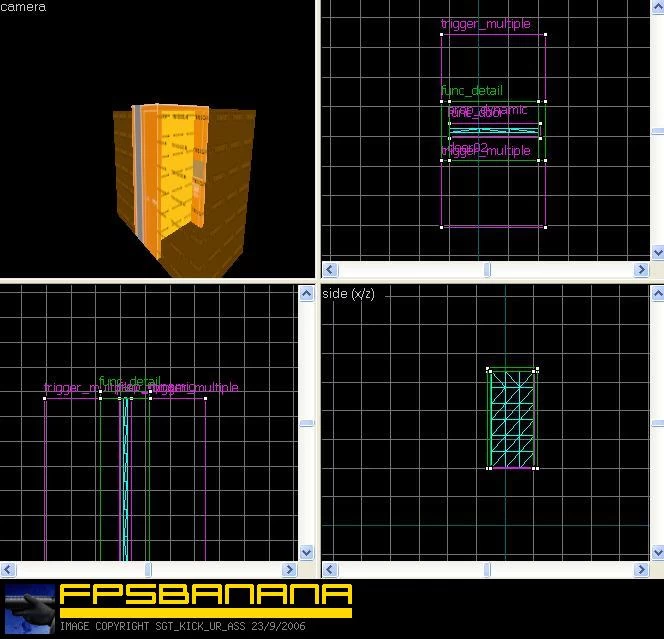Viewport: 664px width, 639px height.
Task: Select the func_detail label in top-right viewport
Action: click(x=472, y=90)
